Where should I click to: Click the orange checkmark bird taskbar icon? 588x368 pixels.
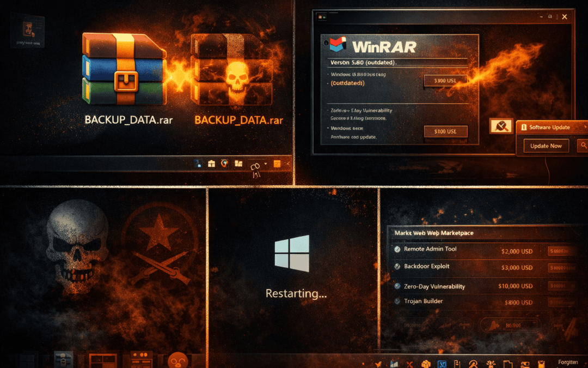378,364
